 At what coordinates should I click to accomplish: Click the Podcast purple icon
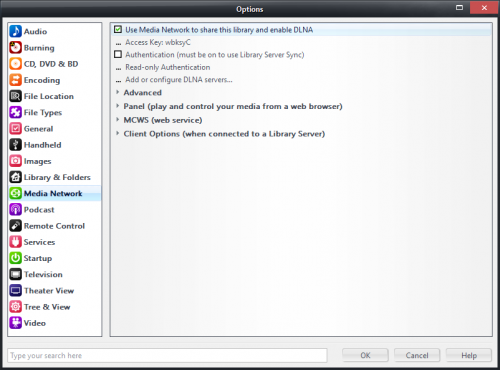(x=16, y=209)
